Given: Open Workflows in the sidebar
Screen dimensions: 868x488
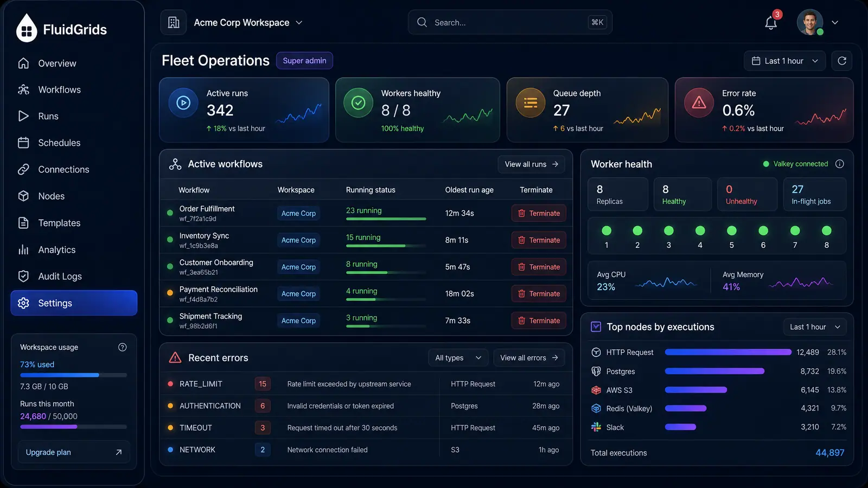Looking at the screenshot, I should click(x=74, y=90).
